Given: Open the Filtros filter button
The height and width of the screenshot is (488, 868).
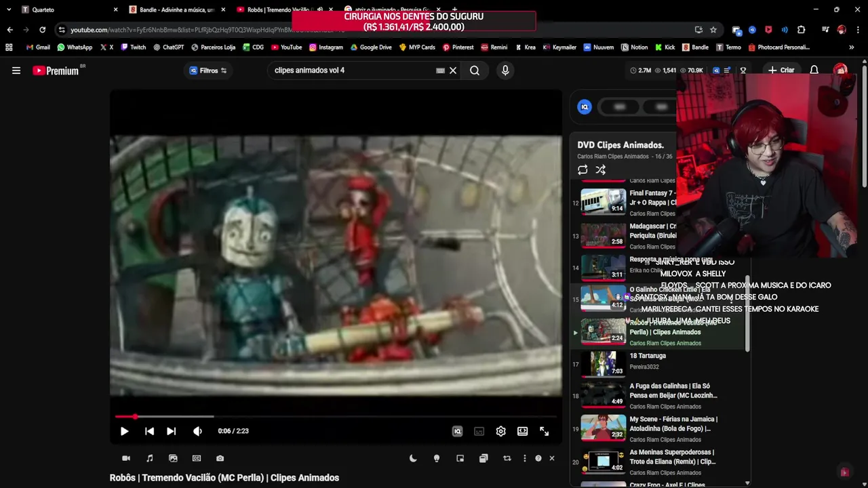Looking at the screenshot, I should [x=208, y=70].
